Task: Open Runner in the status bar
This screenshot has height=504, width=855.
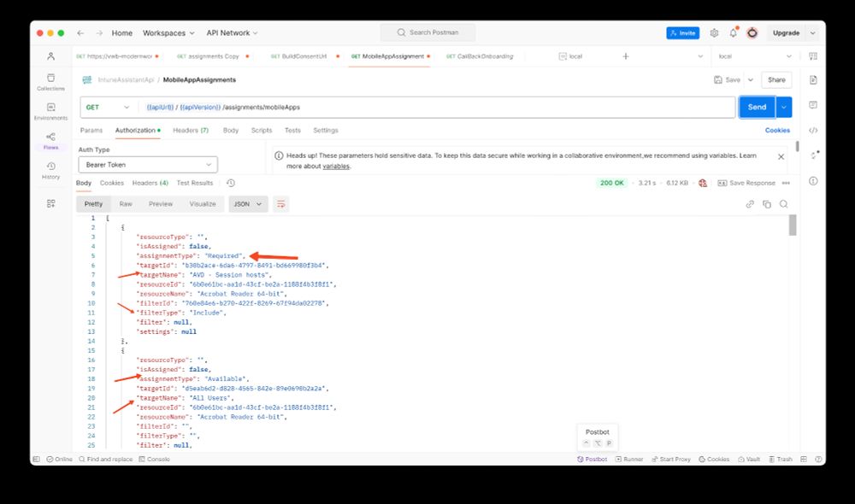Action: 629,460
